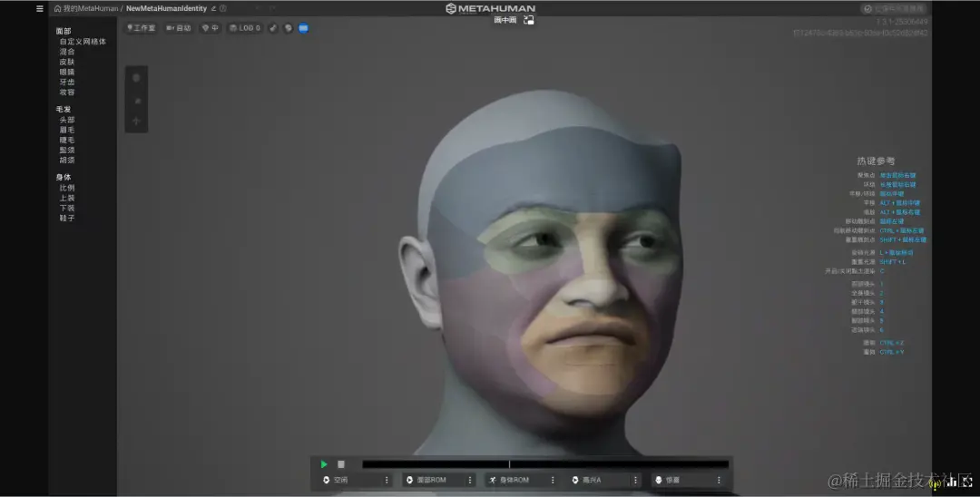Click the NewMetaHumanIdentity title text
The width and height of the screenshot is (980, 497).
point(166,9)
